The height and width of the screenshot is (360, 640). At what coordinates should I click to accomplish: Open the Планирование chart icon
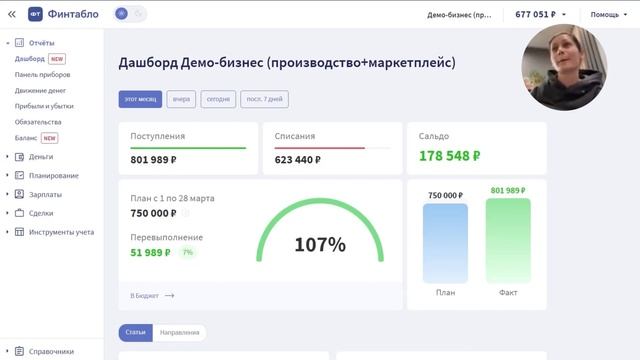click(x=19, y=175)
